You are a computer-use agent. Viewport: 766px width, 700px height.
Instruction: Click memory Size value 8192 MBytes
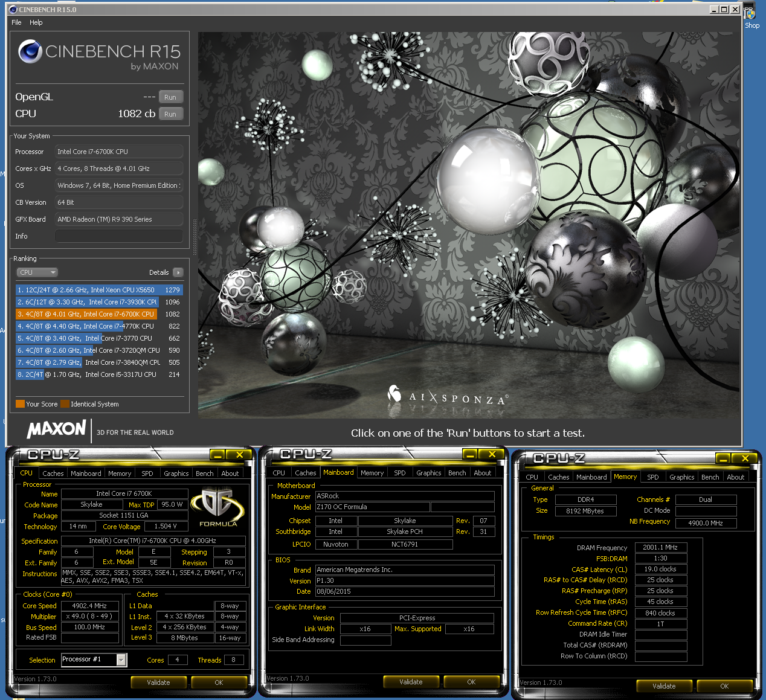585,511
